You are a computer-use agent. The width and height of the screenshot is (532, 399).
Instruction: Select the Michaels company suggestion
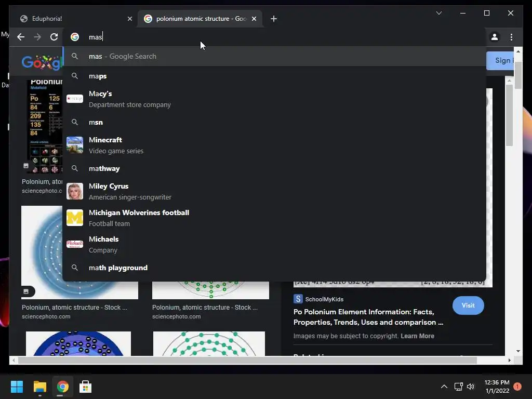tap(274, 245)
